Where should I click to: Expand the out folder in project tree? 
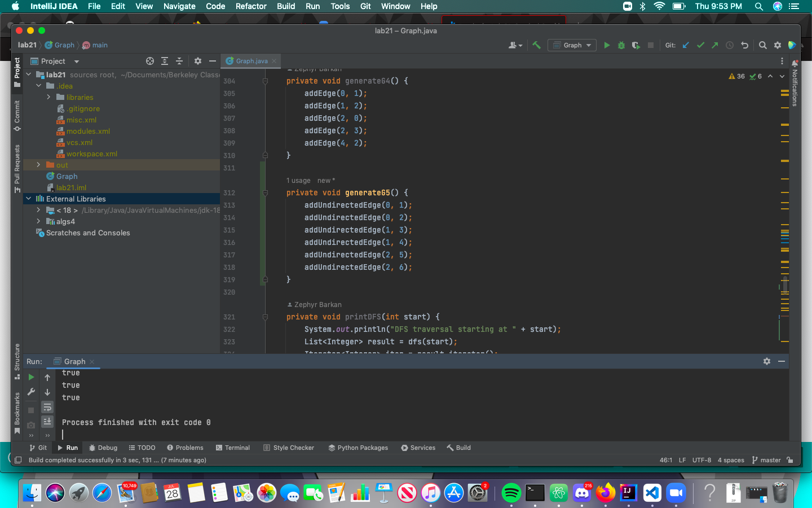pos(38,165)
